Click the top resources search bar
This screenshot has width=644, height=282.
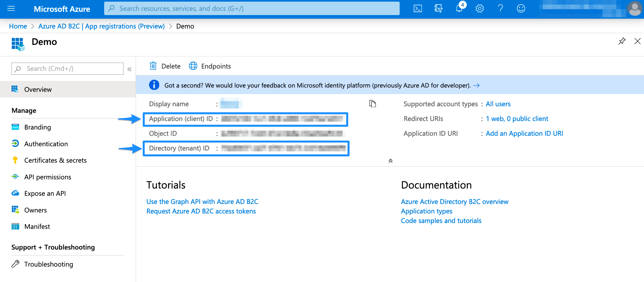(252, 9)
